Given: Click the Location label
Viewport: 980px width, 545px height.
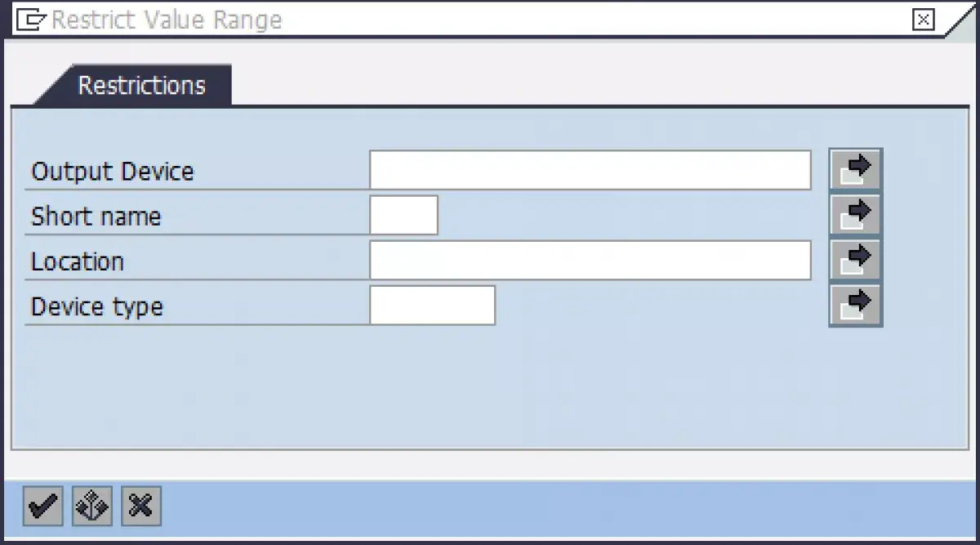Looking at the screenshot, I should [x=78, y=261].
